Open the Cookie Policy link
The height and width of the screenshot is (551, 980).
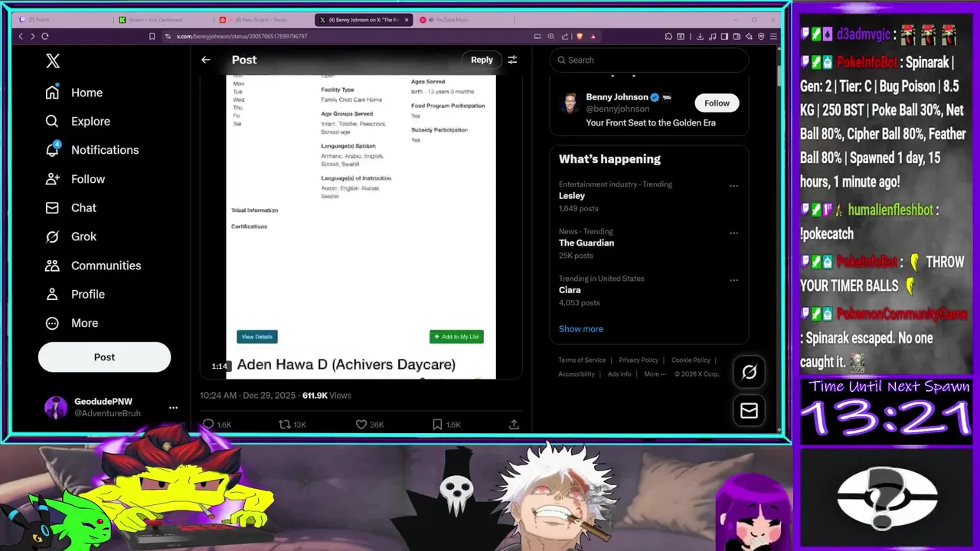click(x=691, y=360)
